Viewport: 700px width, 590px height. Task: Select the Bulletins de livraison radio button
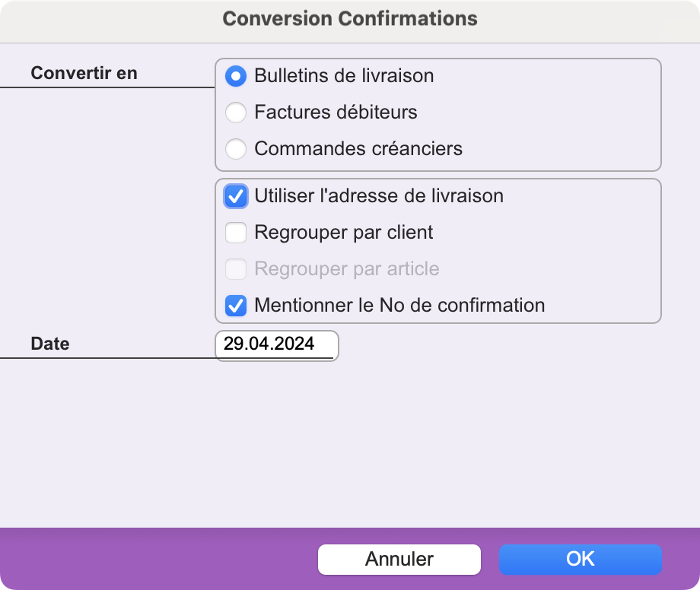click(236, 76)
